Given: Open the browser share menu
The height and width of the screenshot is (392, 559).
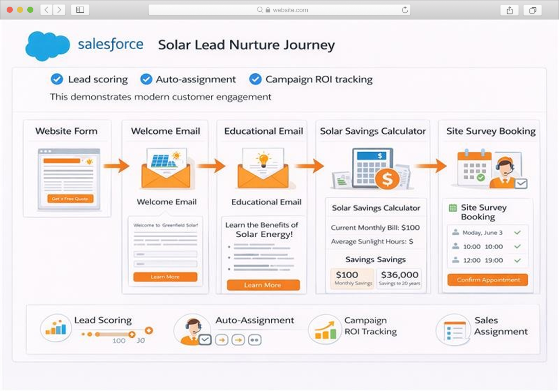Looking at the screenshot, I should pyautogui.click(x=509, y=10).
